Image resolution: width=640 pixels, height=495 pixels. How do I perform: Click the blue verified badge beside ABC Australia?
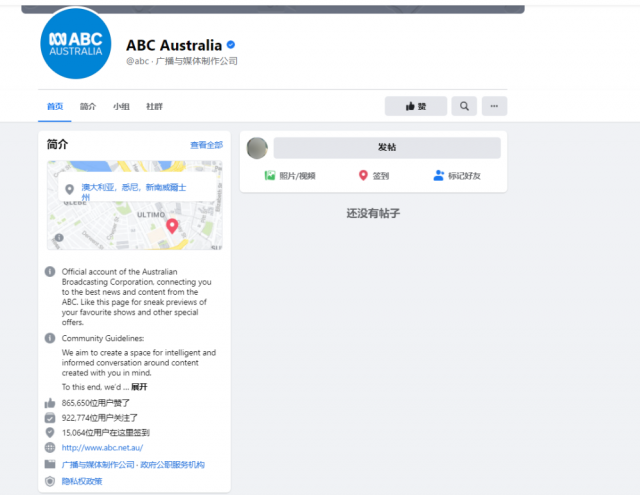[231, 44]
